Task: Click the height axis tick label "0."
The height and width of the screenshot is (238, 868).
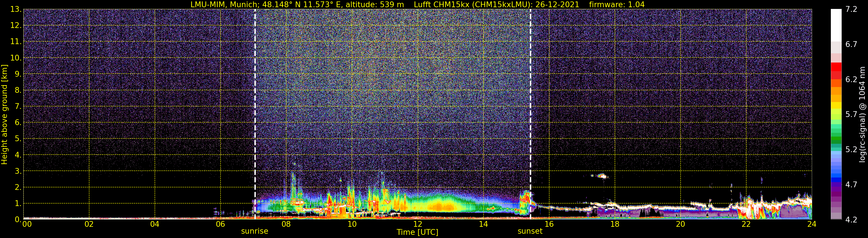Action: click(x=18, y=220)
